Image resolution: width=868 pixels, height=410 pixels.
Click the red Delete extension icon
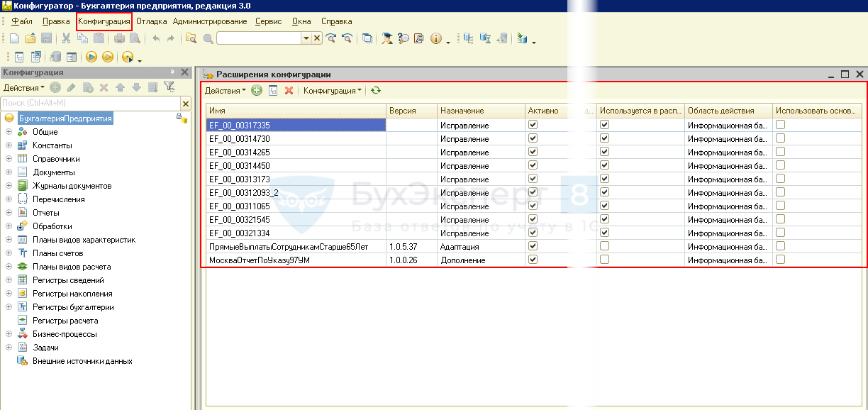(x=289, y=91)
